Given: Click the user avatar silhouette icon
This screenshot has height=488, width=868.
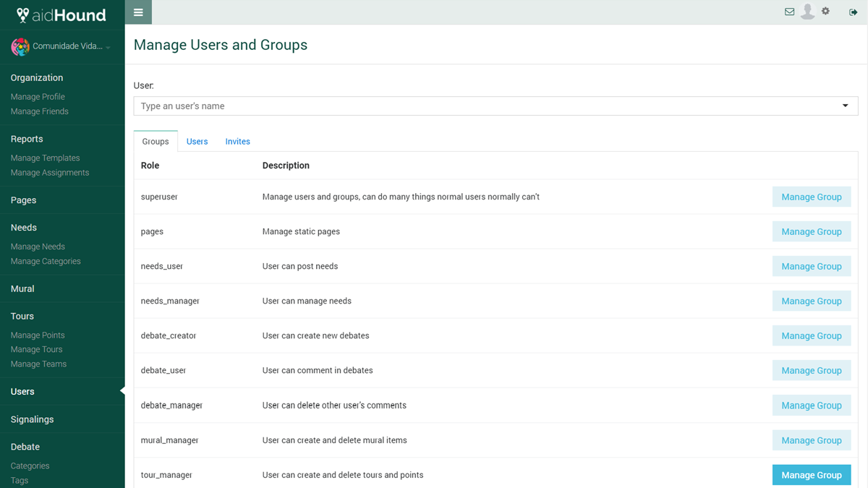Looking at the screenshot, I should (x=807, y=12).
